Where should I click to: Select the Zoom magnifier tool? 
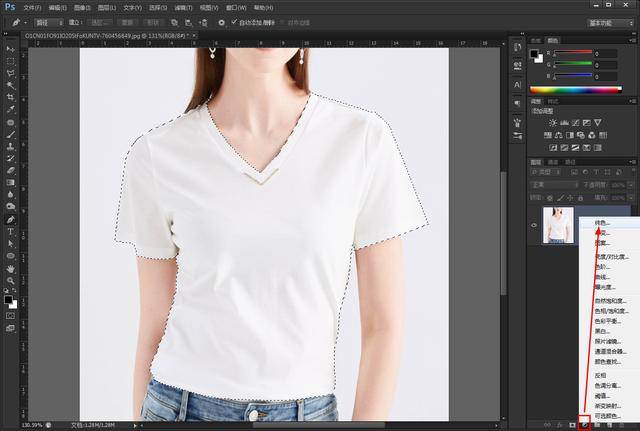tap(11, 280)
